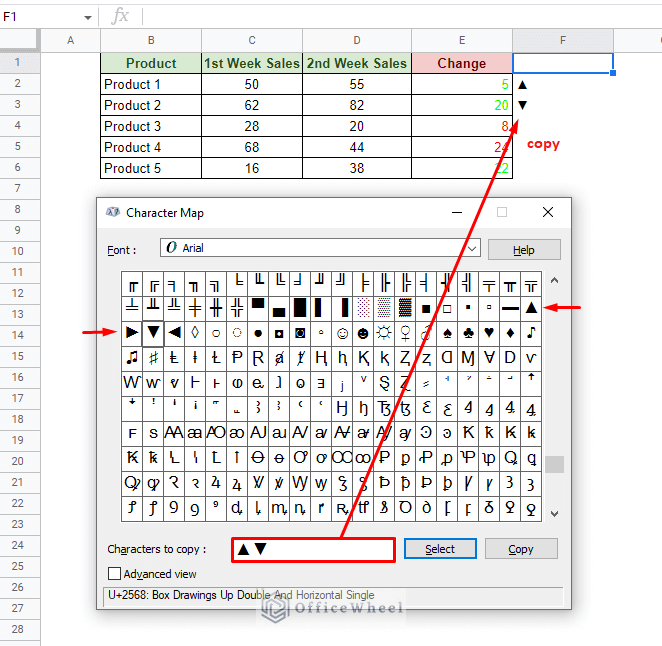Minimize the Character Map window
The width and height of the screenshot is (662, 646).
click(457, 212)
